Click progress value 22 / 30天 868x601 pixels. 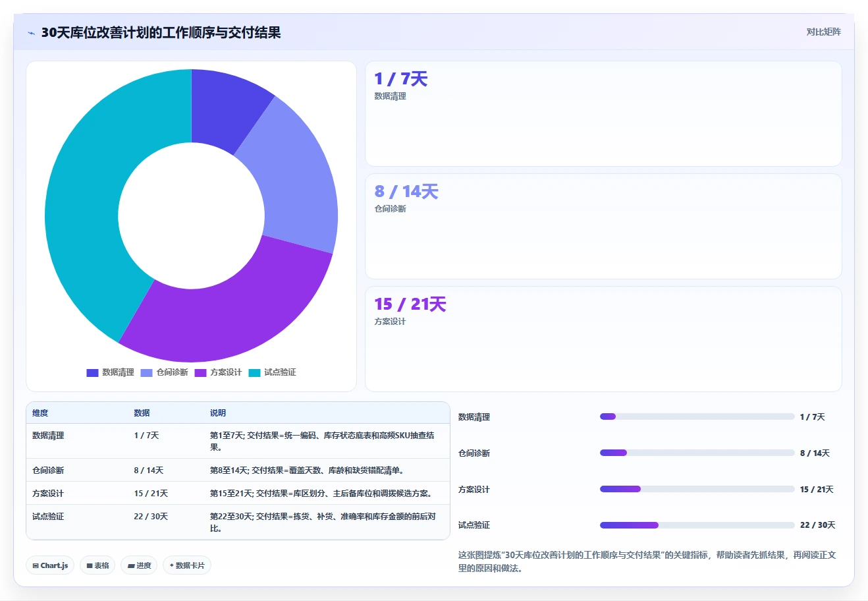click(x=818, y=525)
